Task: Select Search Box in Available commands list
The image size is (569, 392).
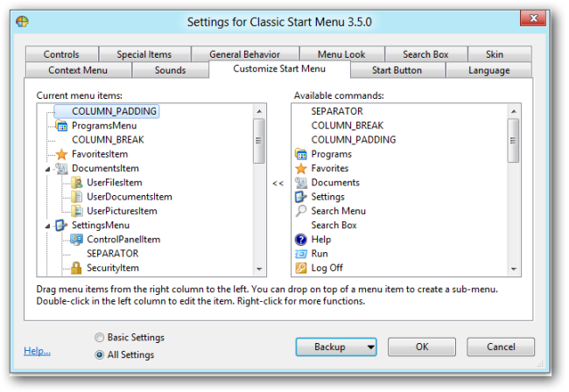Action: click(x=334, y=225)
